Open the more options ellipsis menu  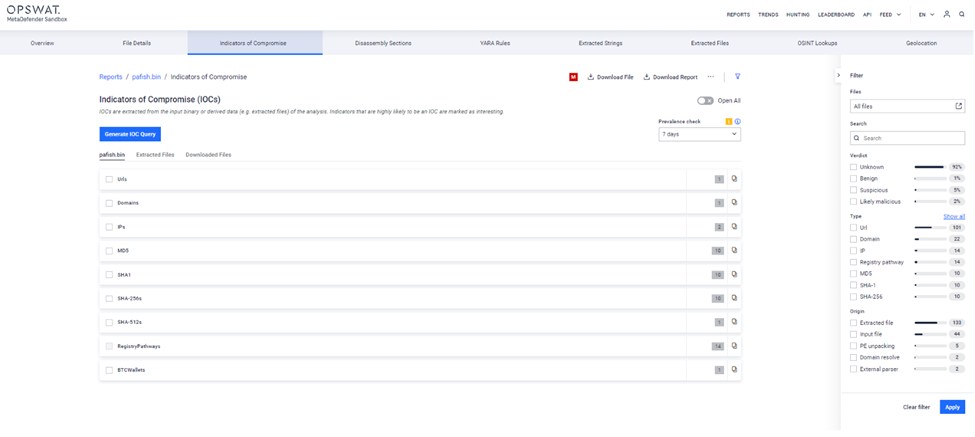[x=711, y=77]
